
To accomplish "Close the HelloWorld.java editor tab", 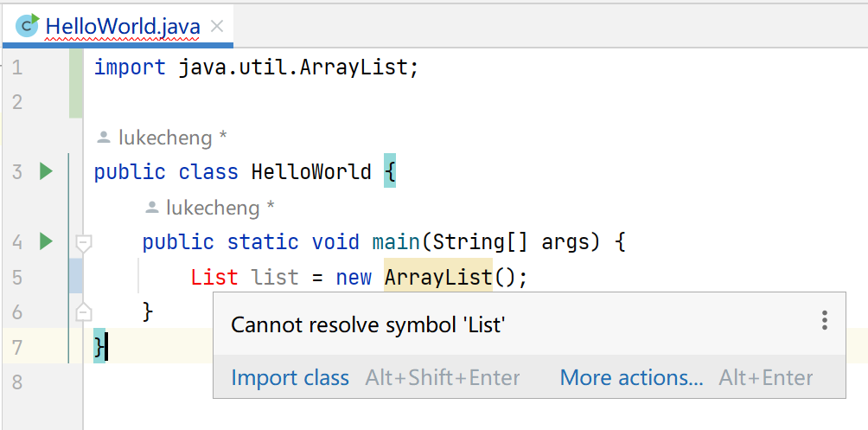I will point(217,27).
